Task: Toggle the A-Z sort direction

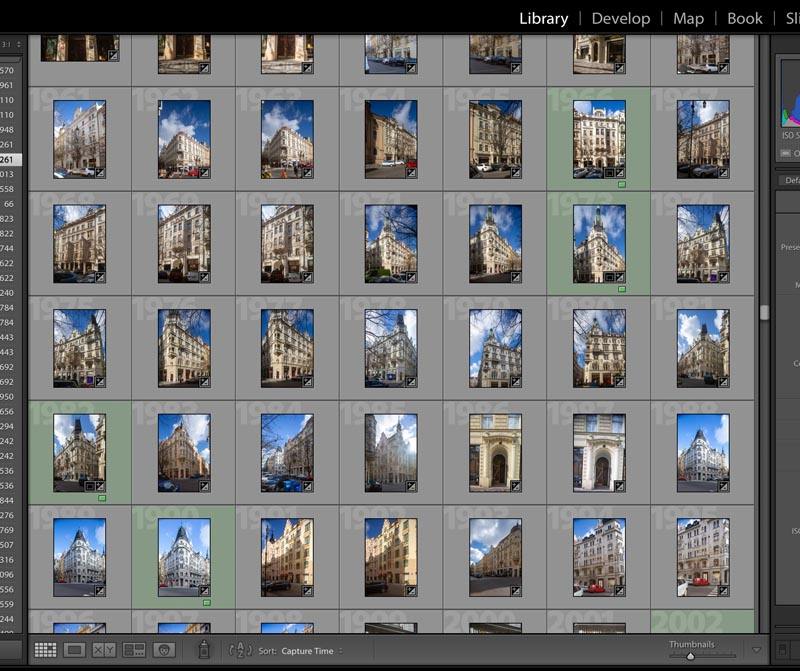Action: (x=240, y=650)
